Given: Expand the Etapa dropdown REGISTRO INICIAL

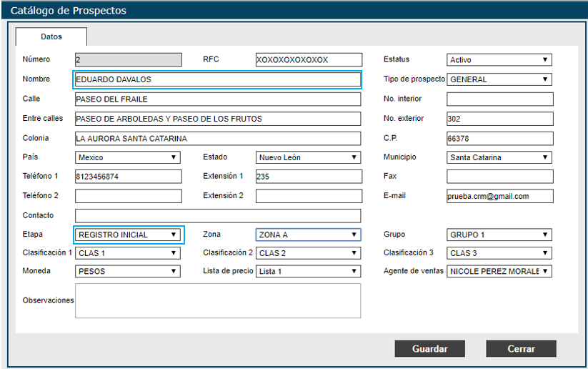Looking at the screenshot, I should coord(129,235).
